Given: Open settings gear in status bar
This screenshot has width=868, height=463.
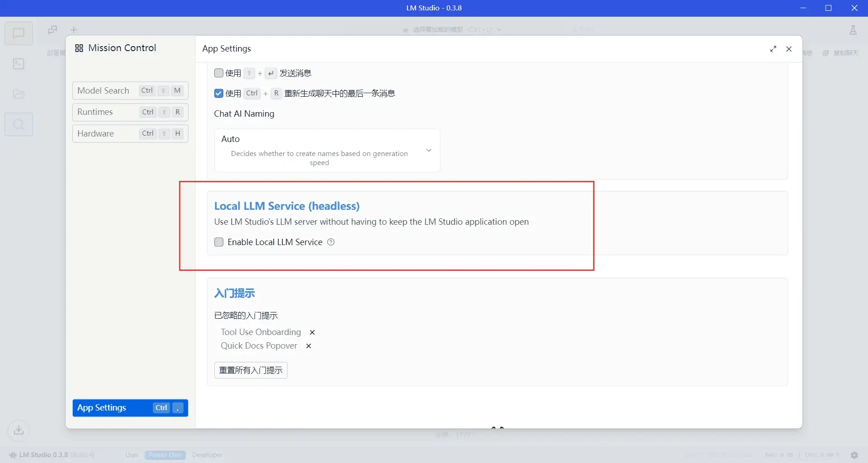Looking at the screenshot, I should pyautogui.click(x=854, y=455).
